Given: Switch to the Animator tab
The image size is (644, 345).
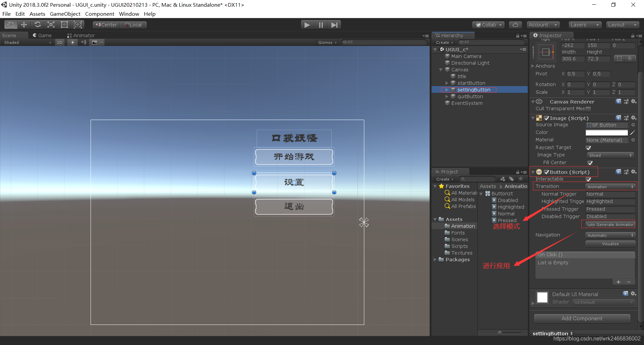Looking at the screenshot, I should pos(81,36).
